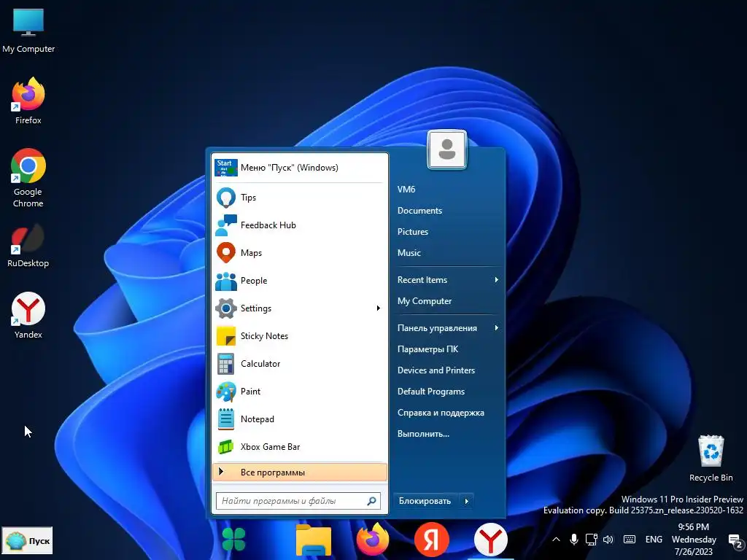The height and width of the screenshot is (560, 747).
Task: Open Меню "Пуск" (Windows) entry
Action: click(299, 168)
